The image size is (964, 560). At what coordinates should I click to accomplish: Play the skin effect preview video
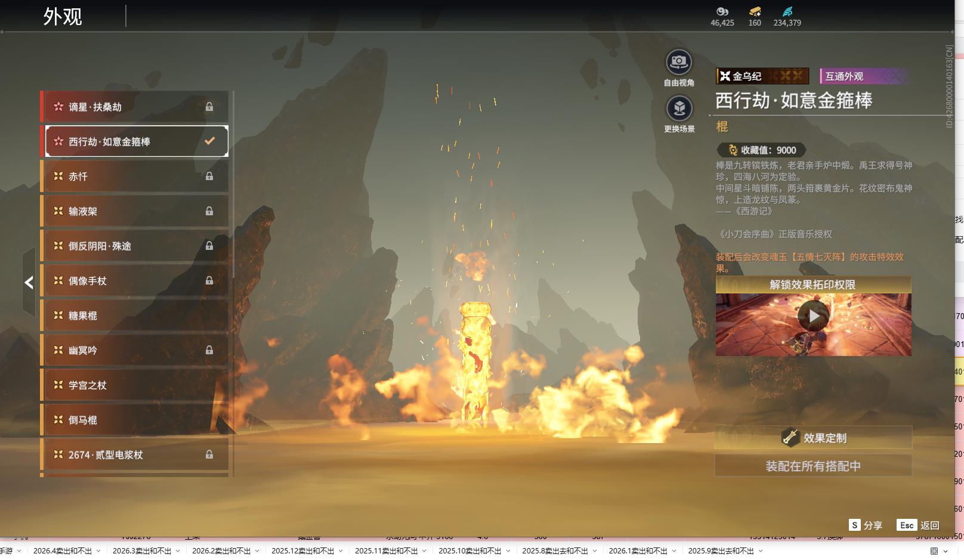click(x=813, y=316)
